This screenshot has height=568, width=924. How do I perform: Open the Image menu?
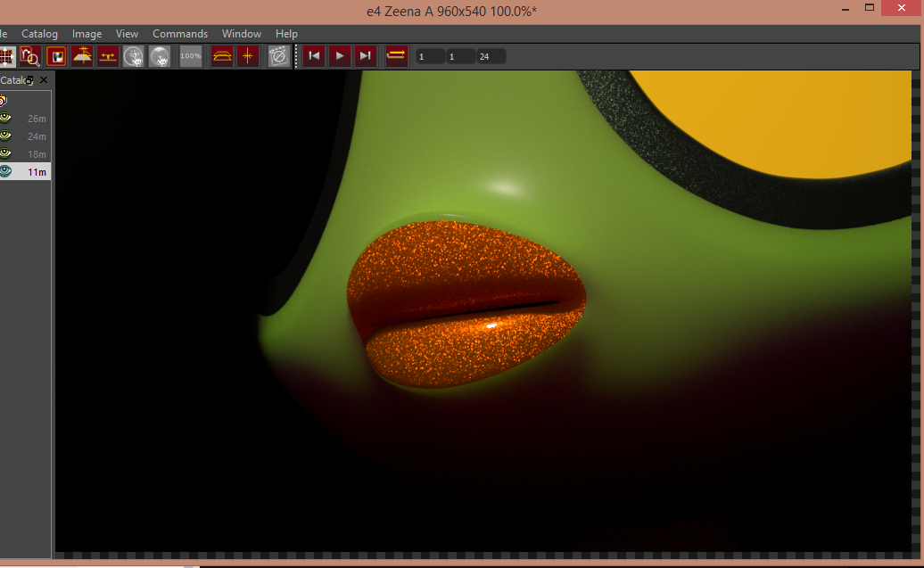pyautogui.click(x=87, y=34)
